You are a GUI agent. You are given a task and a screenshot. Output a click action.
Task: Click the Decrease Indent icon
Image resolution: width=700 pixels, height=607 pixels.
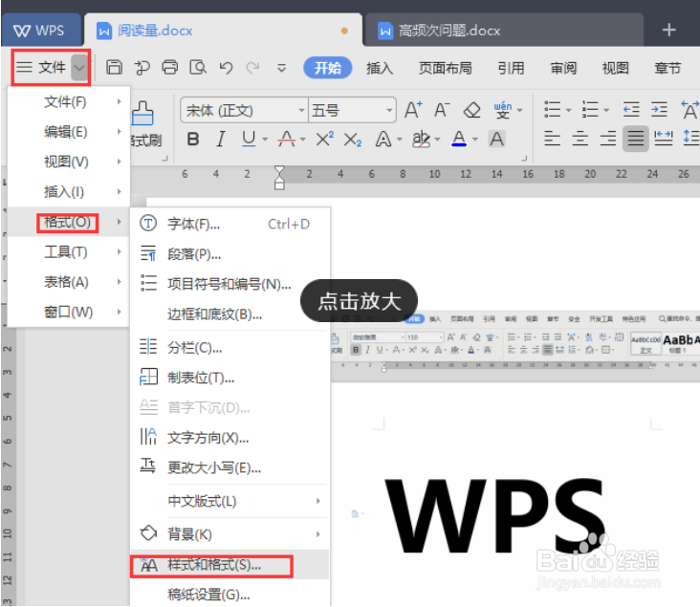click(x=631, y=109)
